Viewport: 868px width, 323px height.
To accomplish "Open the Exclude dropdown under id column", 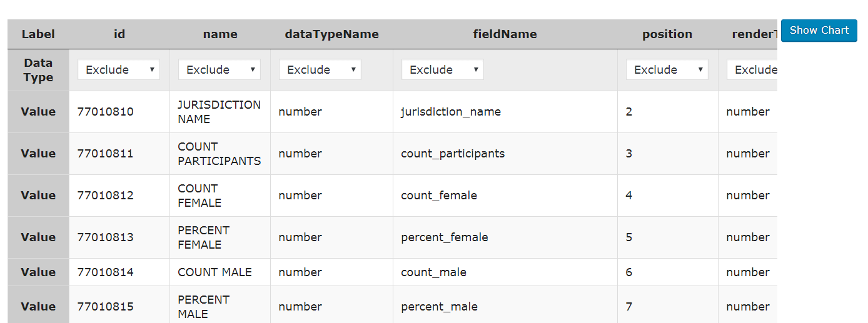I will coord(119,70).
